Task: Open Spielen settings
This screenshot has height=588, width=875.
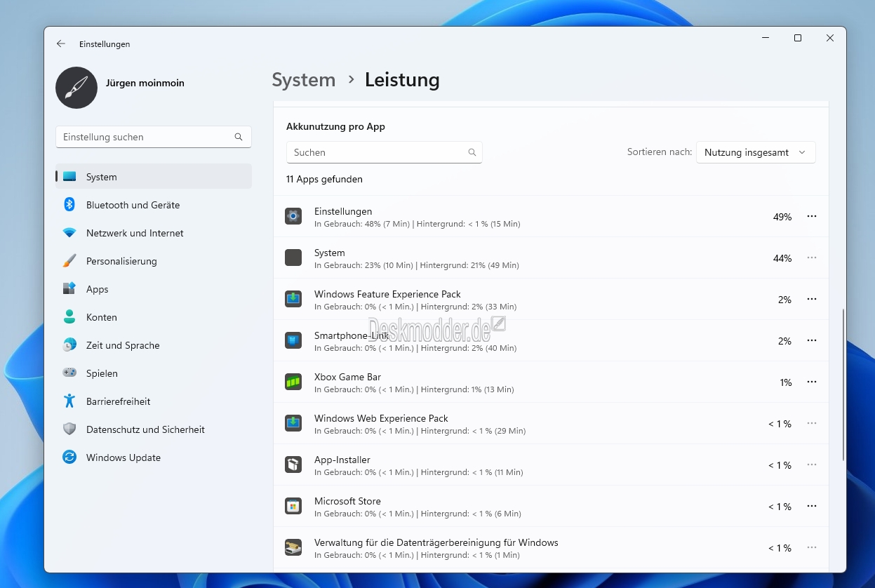Action: tap(154, 373)
